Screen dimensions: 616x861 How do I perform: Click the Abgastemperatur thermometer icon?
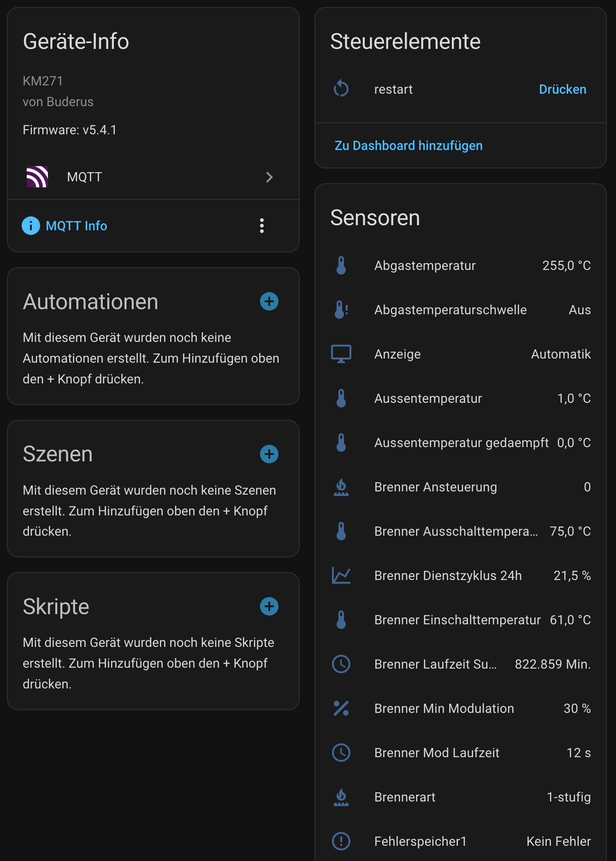tap(341, 265)
